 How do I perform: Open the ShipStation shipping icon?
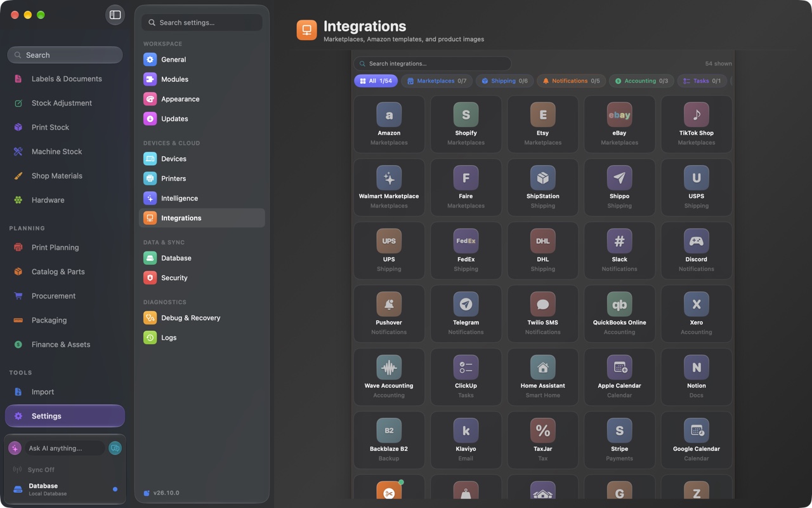[x=542, y=178]
